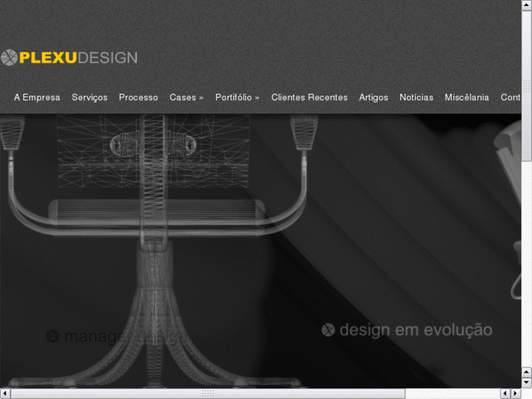The image size is (532, 399).
Task: Click the round icon beside 'design em evolução'
Action: [x=328, y=330]
